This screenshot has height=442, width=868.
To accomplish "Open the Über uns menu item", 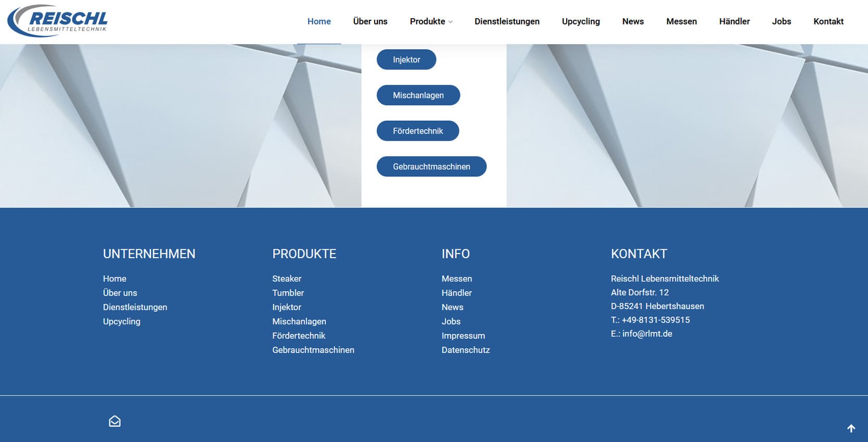I will click(x=370, y=21).
